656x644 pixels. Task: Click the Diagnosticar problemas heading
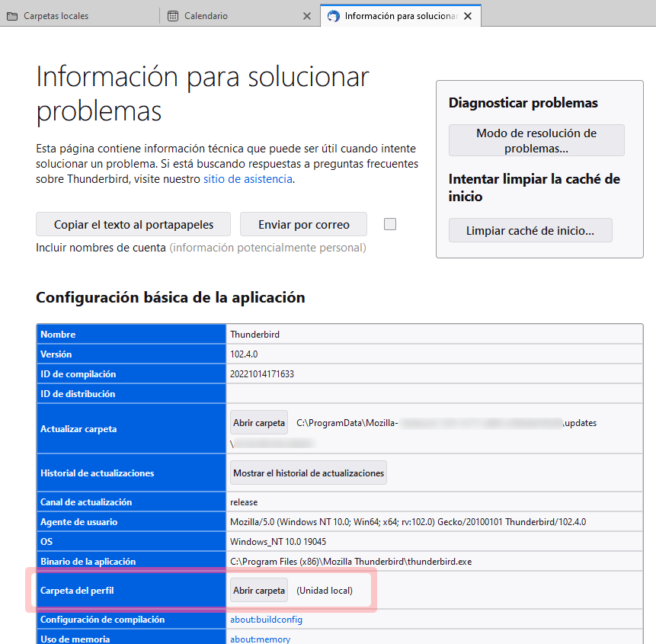tap(523, 103)
